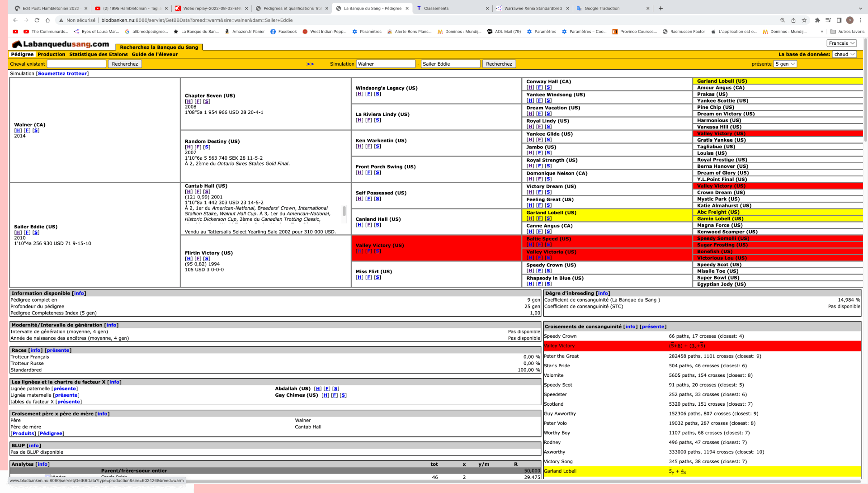Open the browser three-dot menu
This screenshot has width=868, height=493.
(861, 20)
